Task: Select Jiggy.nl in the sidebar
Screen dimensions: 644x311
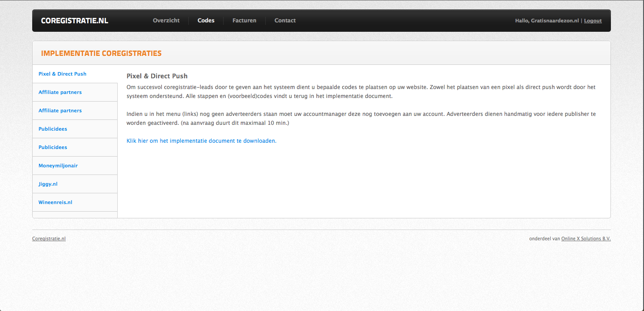Action: click(x=75, y=184)
